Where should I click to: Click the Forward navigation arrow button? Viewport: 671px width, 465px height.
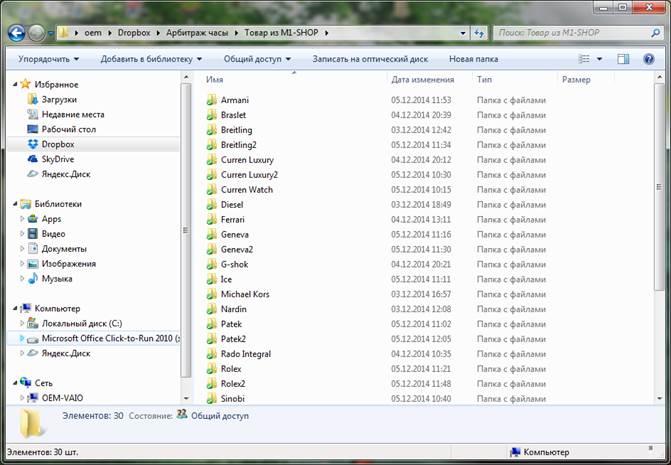point(37,33)
